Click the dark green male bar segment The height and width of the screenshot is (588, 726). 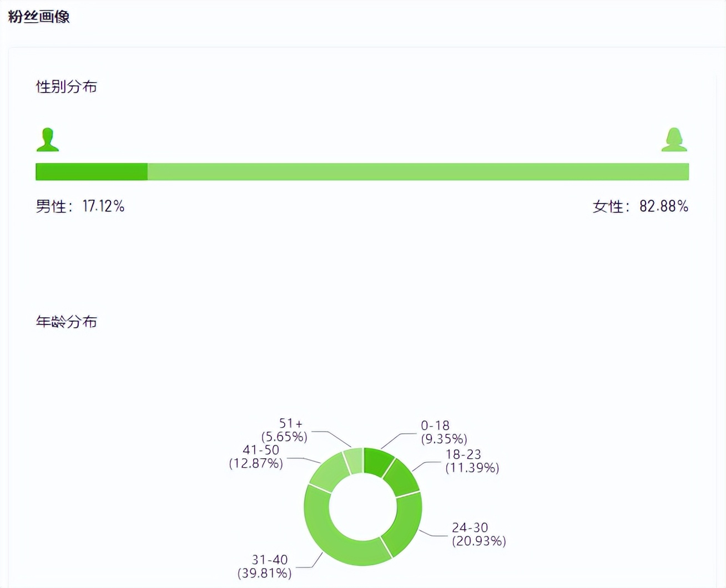coord(92,172)
